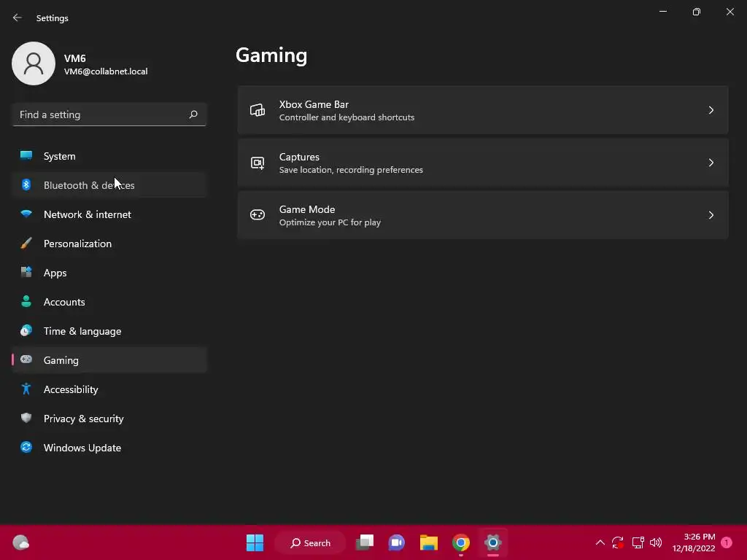This screenshot has height=560, width=747.
Task: Select Bluetooth & devices in the sidebar
Action: tap(109, 184)
